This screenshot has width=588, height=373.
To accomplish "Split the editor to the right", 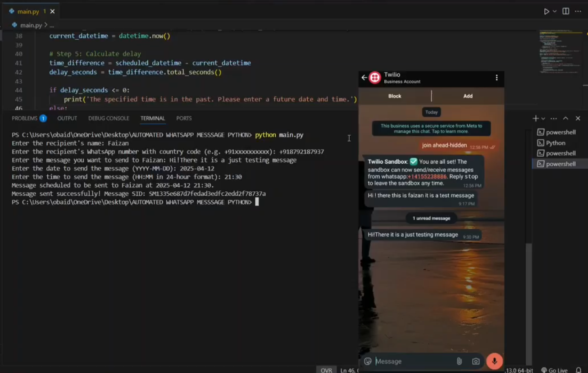I will [566, 11].
